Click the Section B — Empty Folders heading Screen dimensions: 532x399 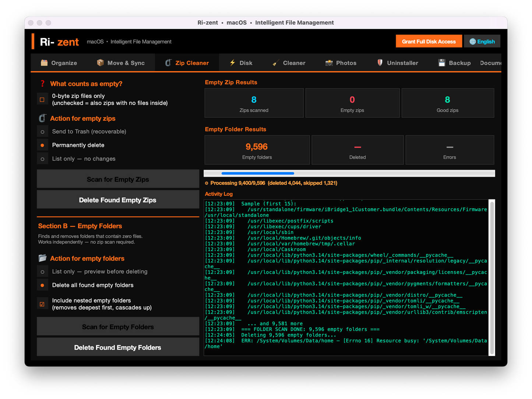coord(80,226)
